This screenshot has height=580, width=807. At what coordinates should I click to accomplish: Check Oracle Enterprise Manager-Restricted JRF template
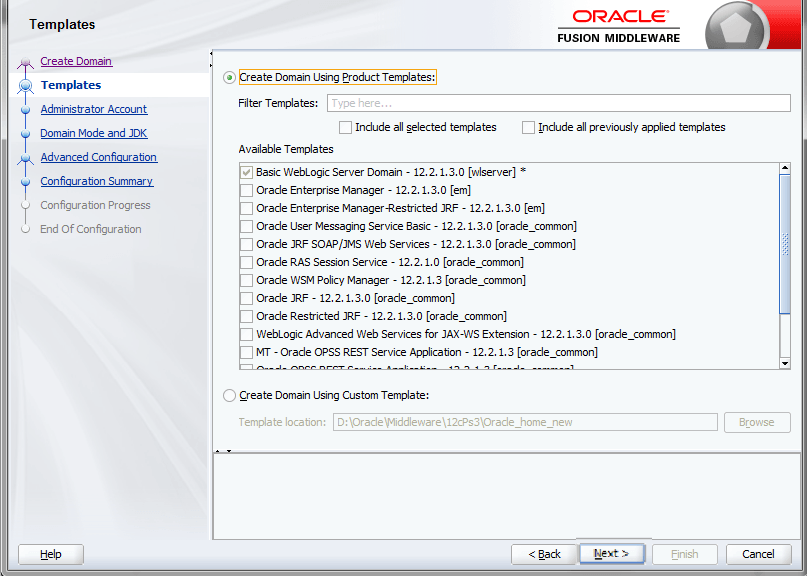pyautogui.click(x=247, y=208)
